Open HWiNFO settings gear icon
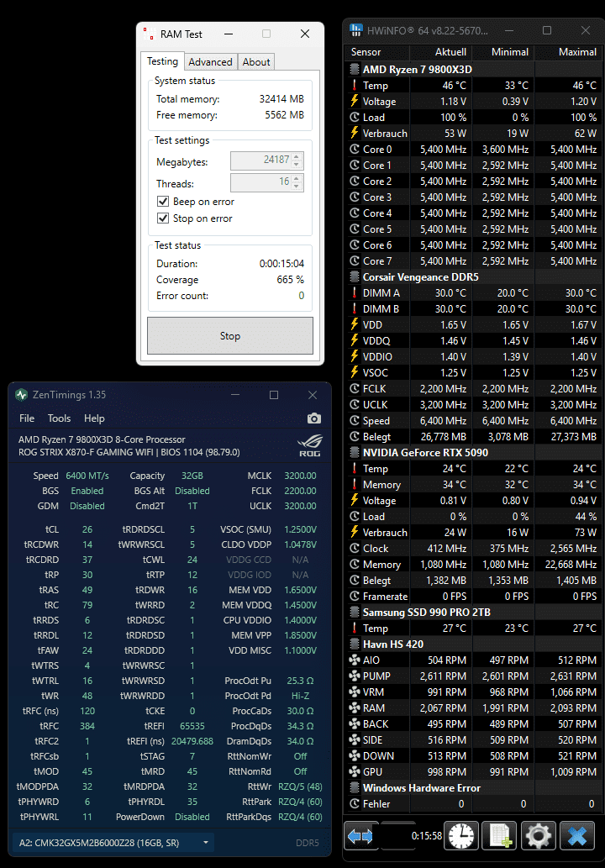This screenshot has width=605, height=868. coord(538,835)
